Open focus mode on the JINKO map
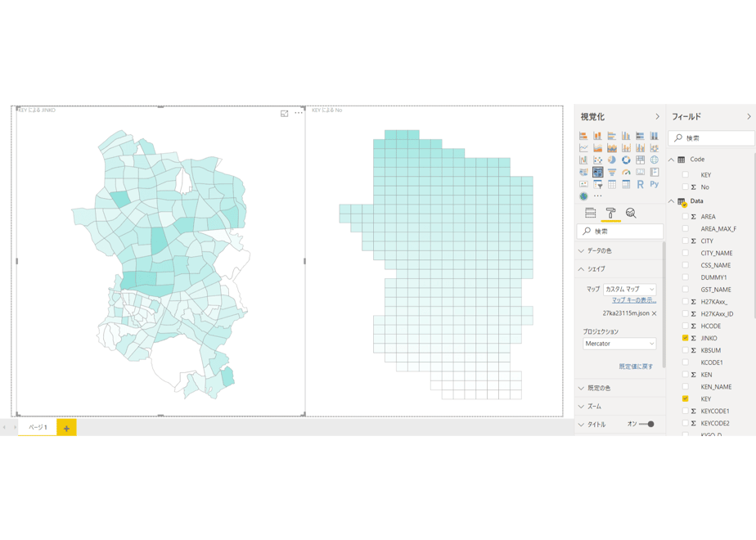Viewport: 756px width, 540px height. (285, 113)
